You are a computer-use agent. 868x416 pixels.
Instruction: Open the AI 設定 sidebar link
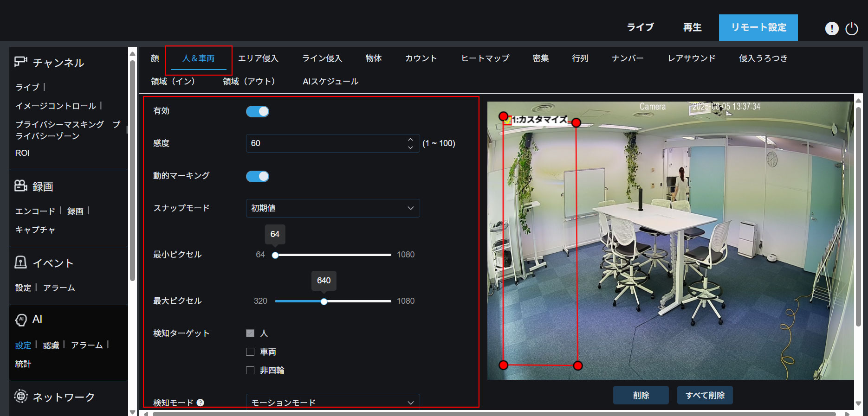(23, 345)
